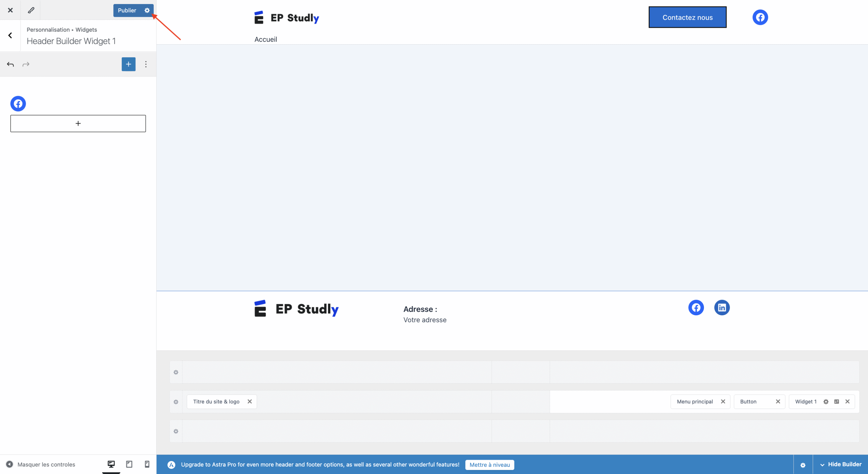The height and width of the screenshot is (474, 868).
Task: Collapse the builder via Hide Builder chevron
Action: (822, 464)
